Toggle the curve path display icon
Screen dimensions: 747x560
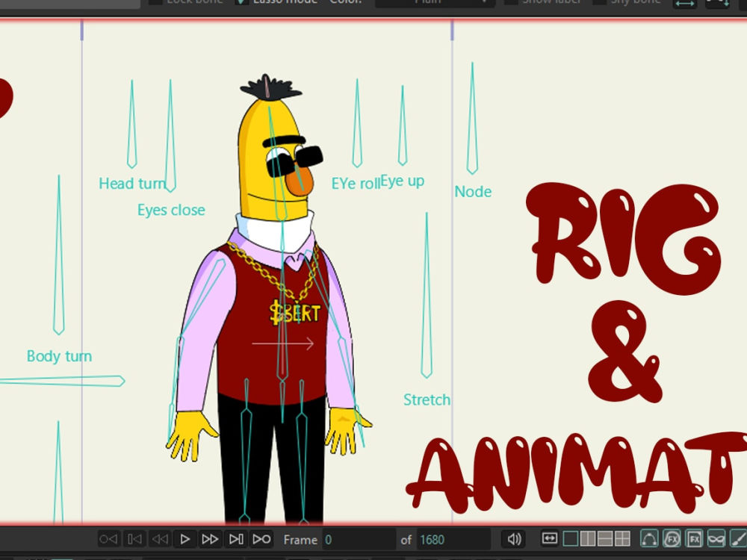click(649, 538)
